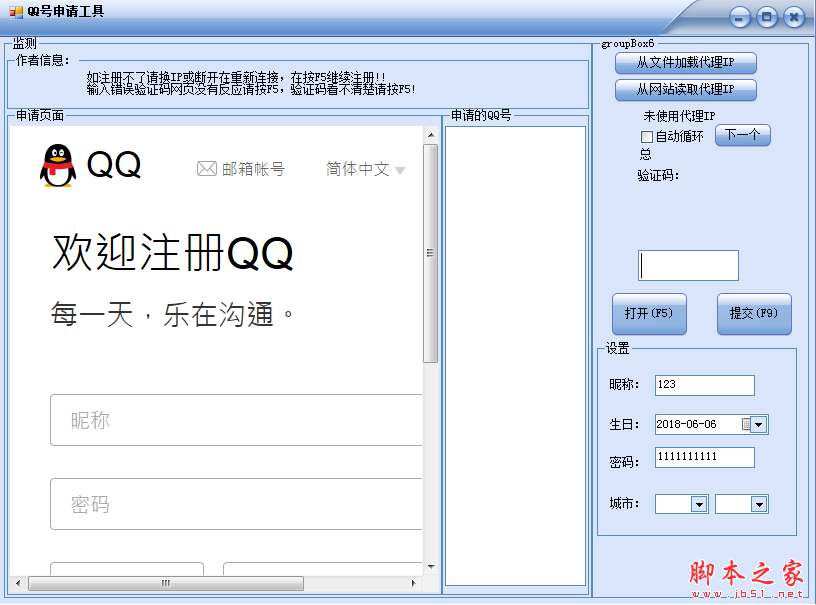The width and height of the screenshot is (816, 605).
Task: Open the 生日 date picker dropdown
Action: [759, 425]
